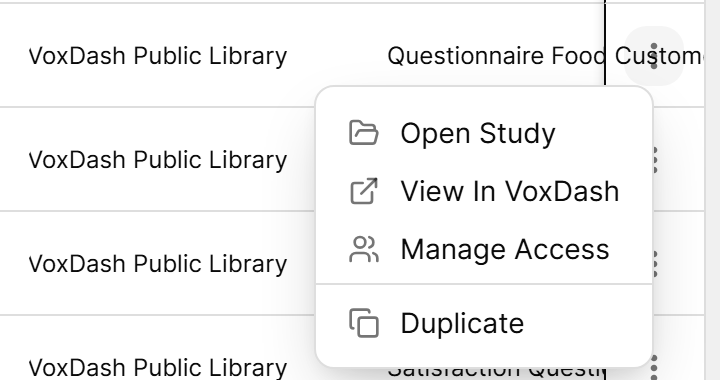
Task: Click VoxDash Public Library in bottom row
Action: point(158,368)
